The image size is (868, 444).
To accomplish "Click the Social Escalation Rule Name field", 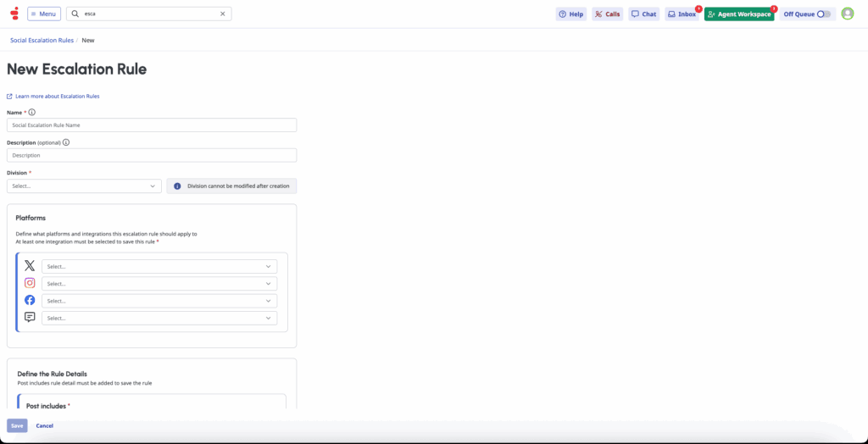I will [x=152, y=125].
